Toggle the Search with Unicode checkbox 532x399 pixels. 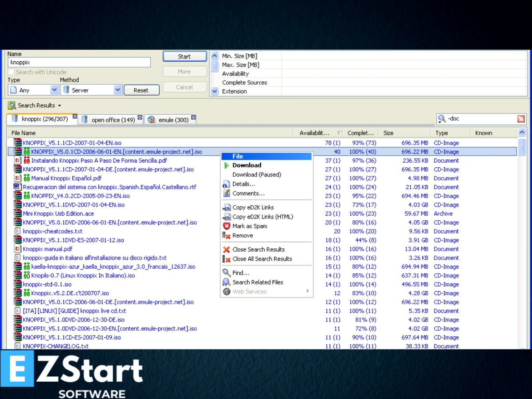[12, 72]
